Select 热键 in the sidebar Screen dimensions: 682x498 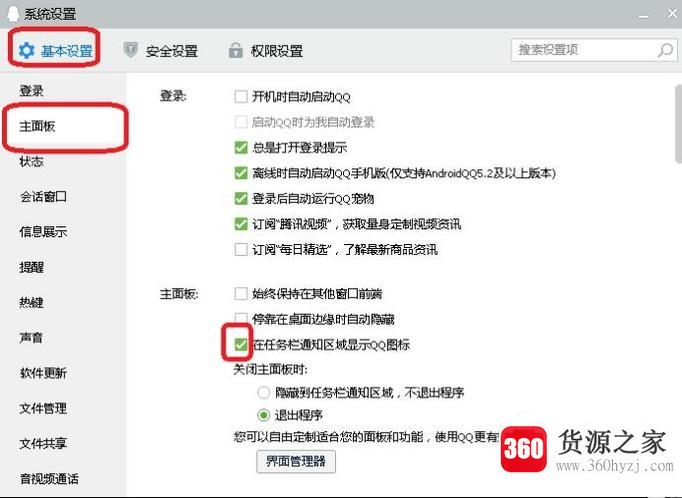tap(31, 302)
